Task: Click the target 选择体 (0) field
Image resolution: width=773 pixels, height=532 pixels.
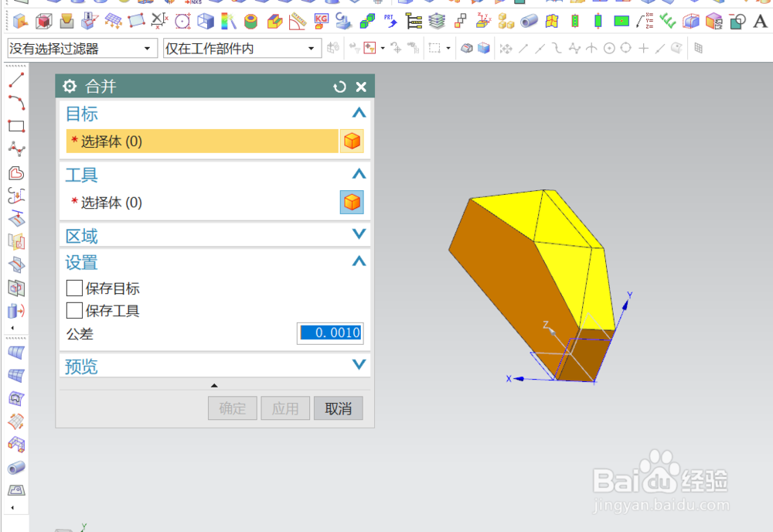Action: point(202,142)
